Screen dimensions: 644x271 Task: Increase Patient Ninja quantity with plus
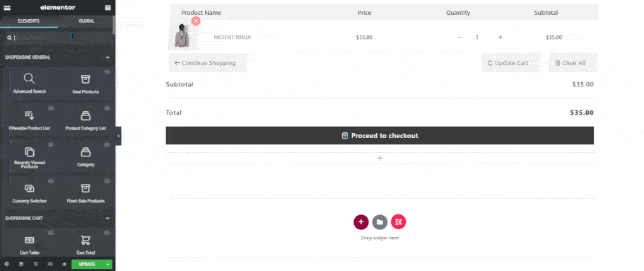500,37
